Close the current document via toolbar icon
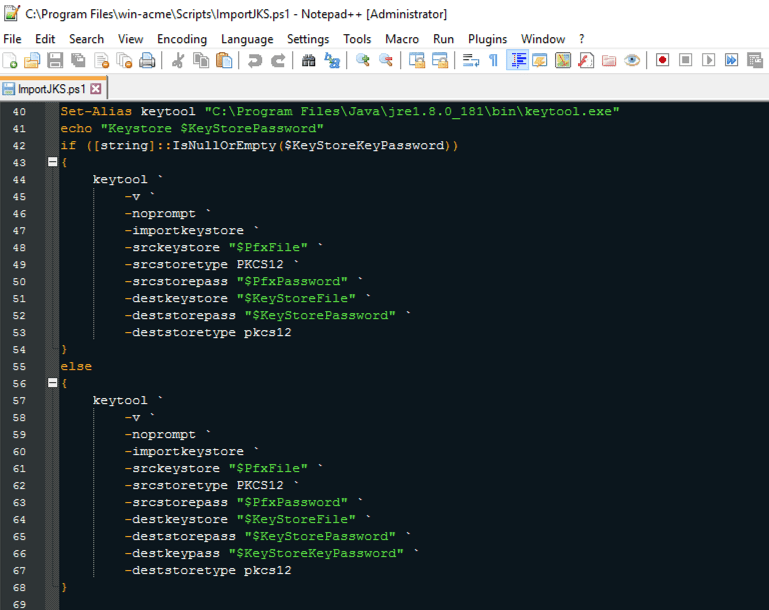 102,60
